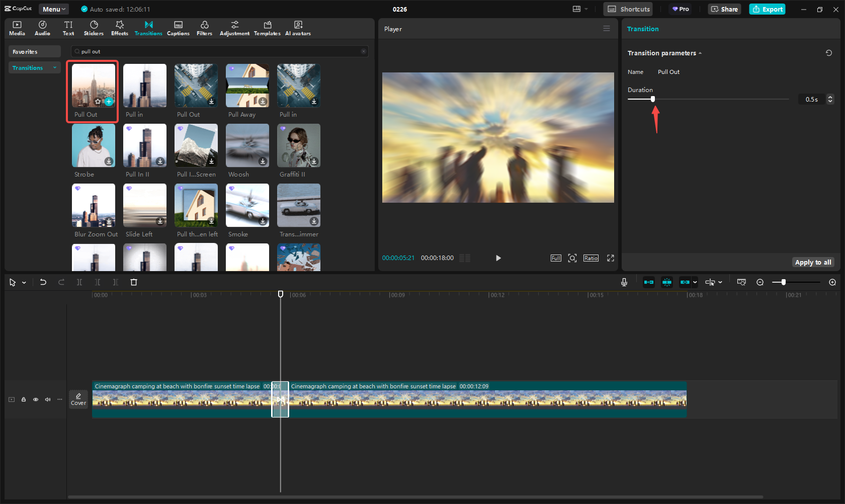Lock the video track
This screenshot has height=504, width=845.
point(24,399)
